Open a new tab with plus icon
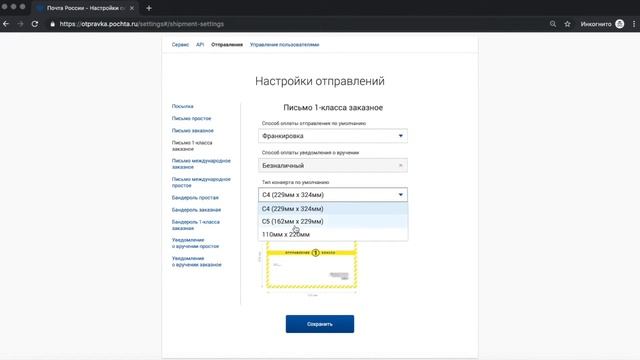The image size is (640, 360). pos(149,8)
